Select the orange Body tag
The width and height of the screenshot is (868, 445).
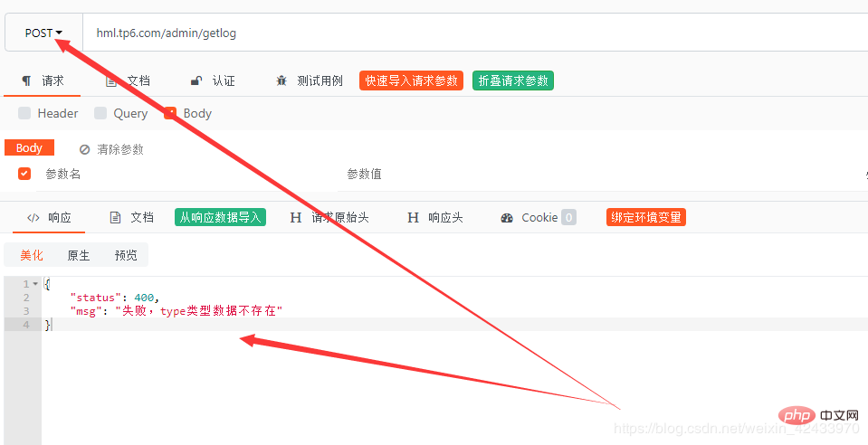(x=29, y=147)
